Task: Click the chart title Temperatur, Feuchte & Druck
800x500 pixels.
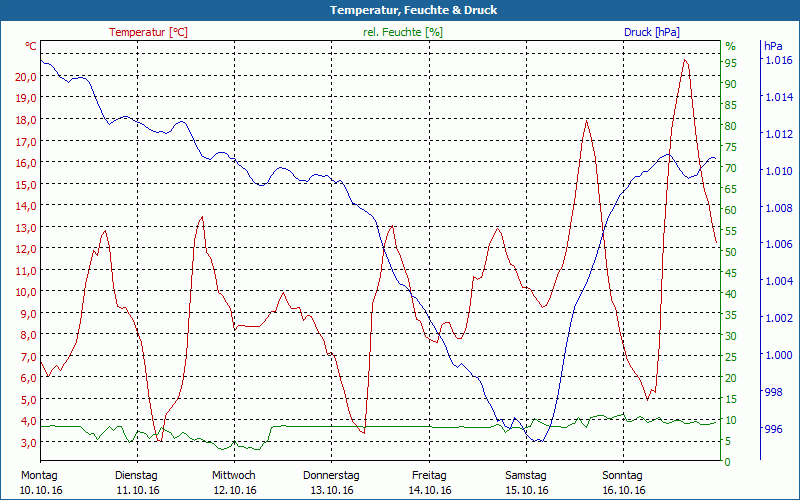Action: (400, 10)
